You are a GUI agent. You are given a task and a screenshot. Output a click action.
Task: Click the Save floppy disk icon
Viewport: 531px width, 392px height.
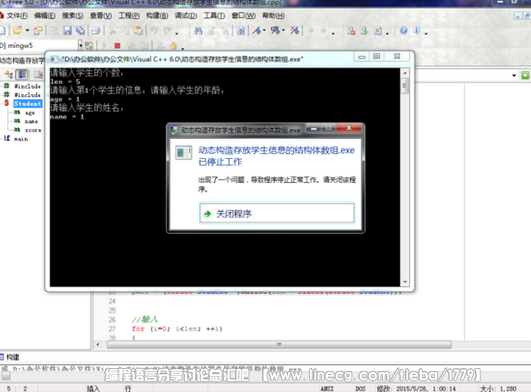click(x=68, y=31)
